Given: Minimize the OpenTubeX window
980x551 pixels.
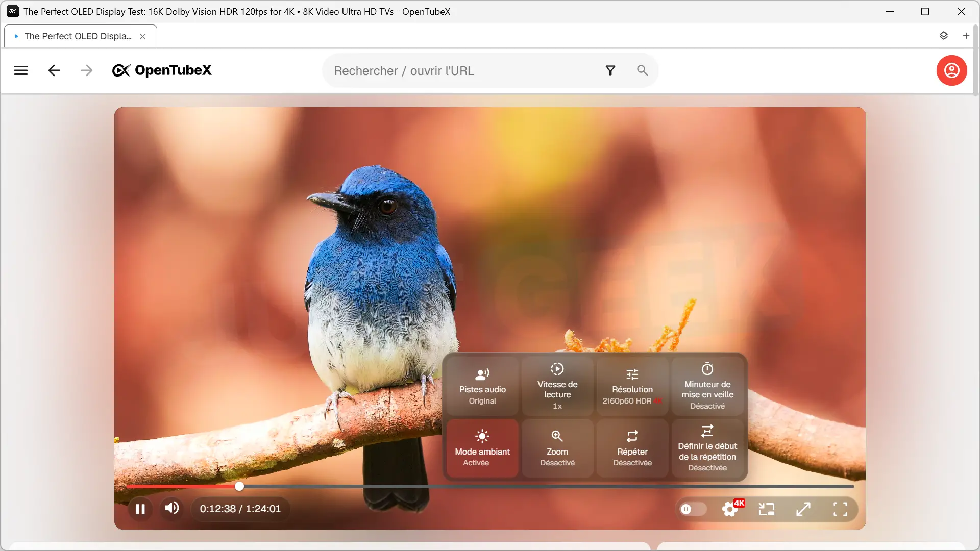Looking at the screenshot, I should (x=890, y=11).
